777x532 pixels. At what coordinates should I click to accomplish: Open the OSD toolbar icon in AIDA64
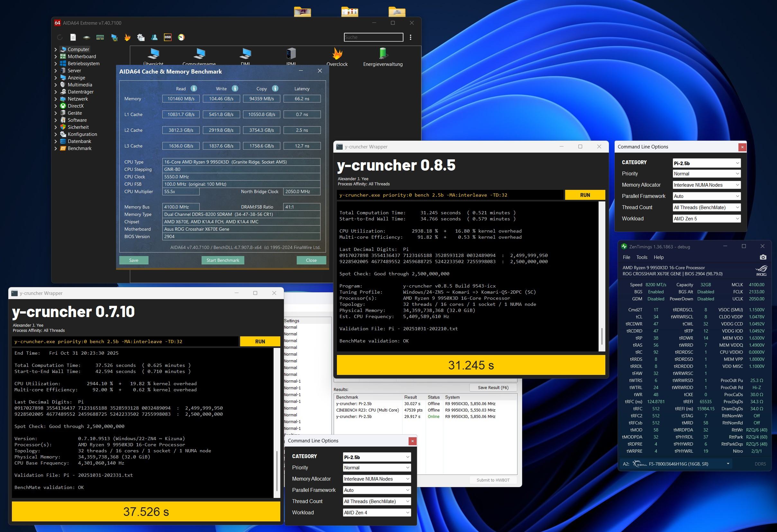click(x=168, y=37)
